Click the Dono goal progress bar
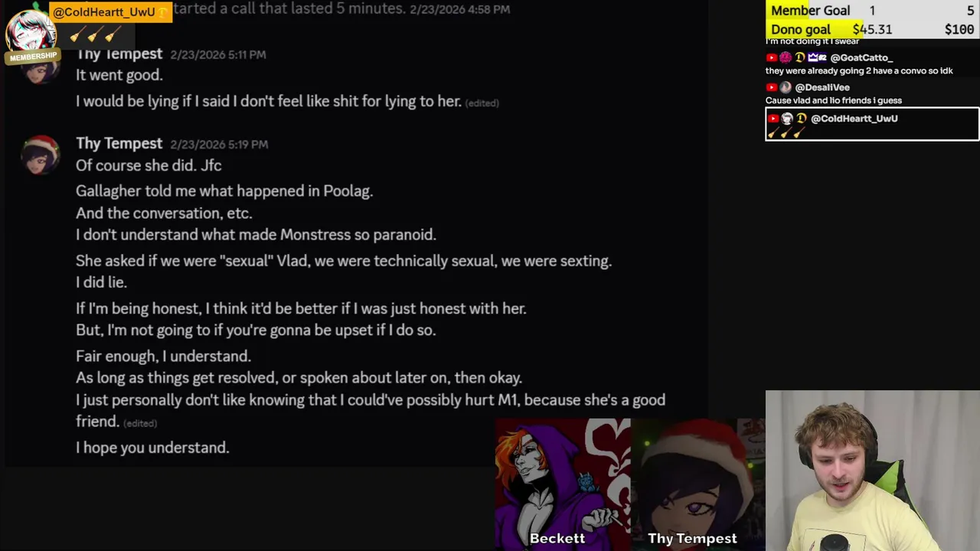This screenshot has height=551, width=980. 872,29
